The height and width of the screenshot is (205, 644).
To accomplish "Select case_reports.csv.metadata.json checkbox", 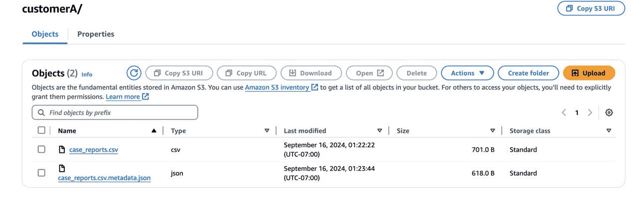I will [41, 173].
